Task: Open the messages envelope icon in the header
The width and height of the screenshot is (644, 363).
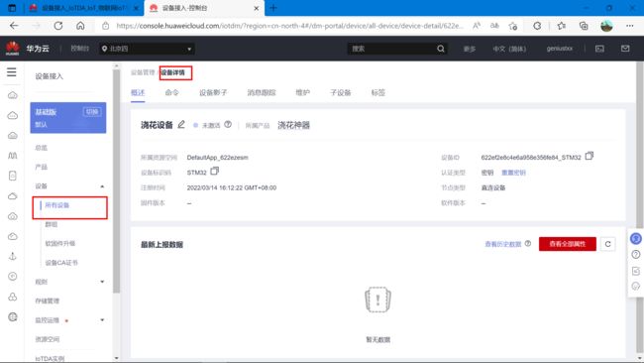Action: [x=625, y=49]
